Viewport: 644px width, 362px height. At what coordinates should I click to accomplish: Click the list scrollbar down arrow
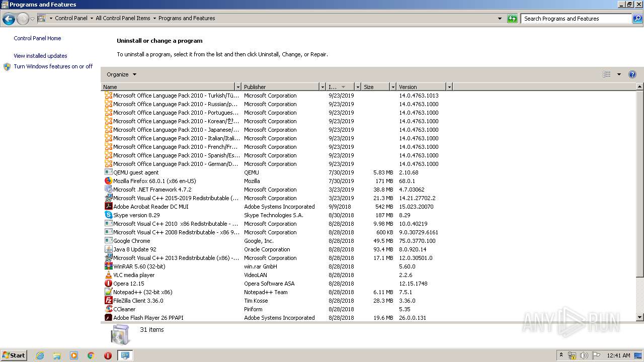click(640, 317)
